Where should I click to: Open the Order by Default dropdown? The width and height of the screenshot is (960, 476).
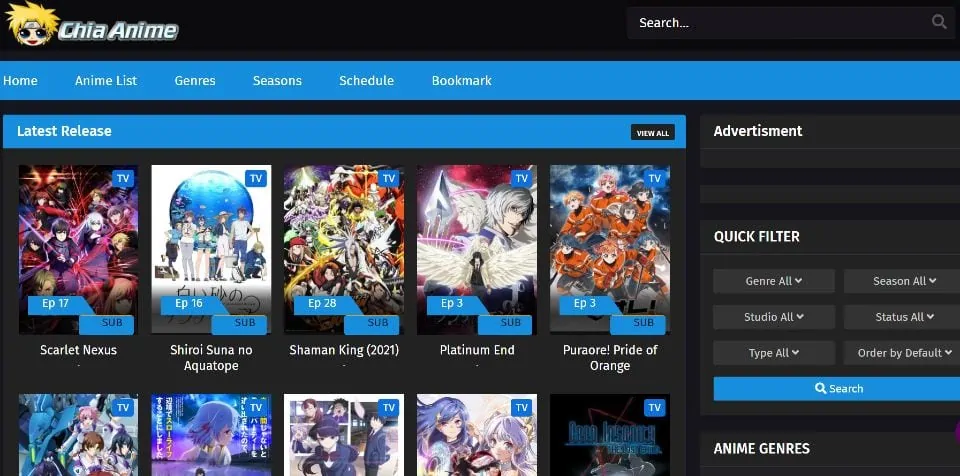[904, 353]
